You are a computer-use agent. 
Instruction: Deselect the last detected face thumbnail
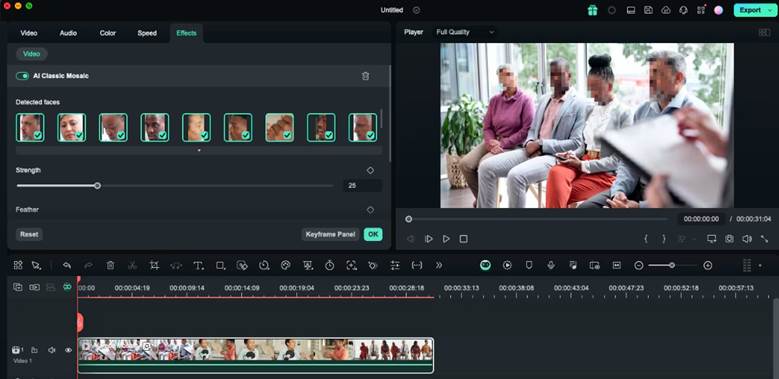[x=363, y=128]
